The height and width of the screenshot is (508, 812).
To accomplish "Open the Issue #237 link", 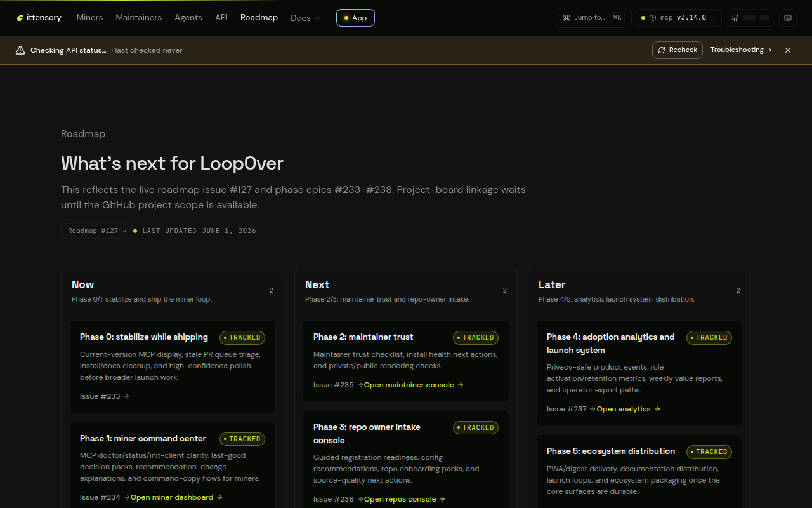I will pos(571,409).
